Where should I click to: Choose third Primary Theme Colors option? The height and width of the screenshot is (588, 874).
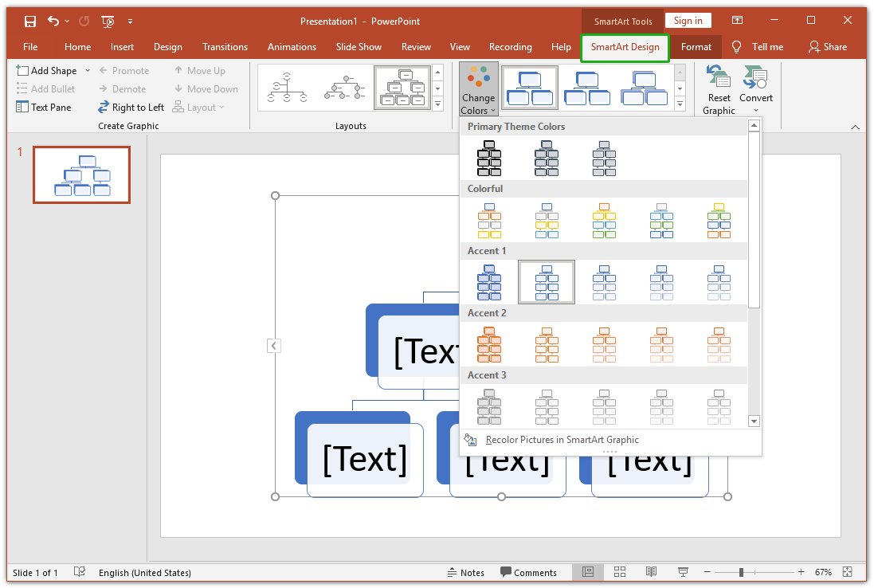point(604,159)
